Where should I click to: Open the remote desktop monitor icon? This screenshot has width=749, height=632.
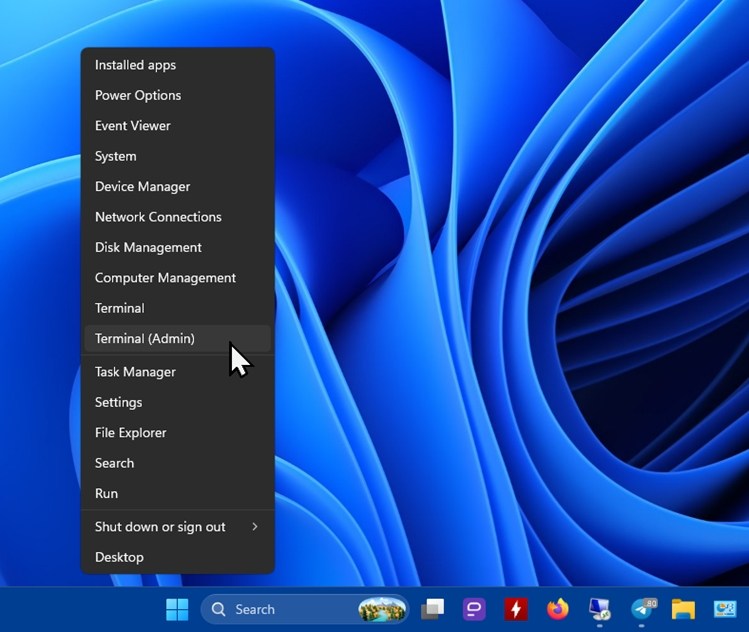(x=599, y=609)
